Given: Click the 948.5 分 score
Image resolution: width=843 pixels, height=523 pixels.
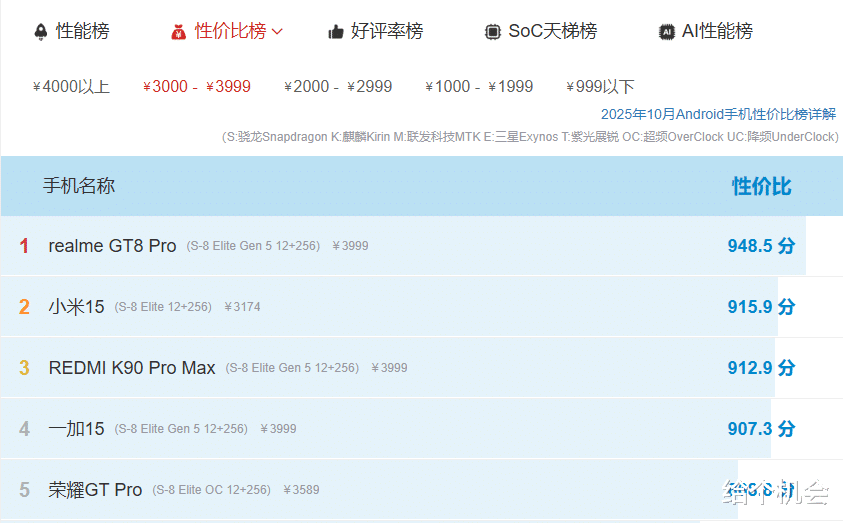Looking at the screenshot, I should click(x=761, y=246).
